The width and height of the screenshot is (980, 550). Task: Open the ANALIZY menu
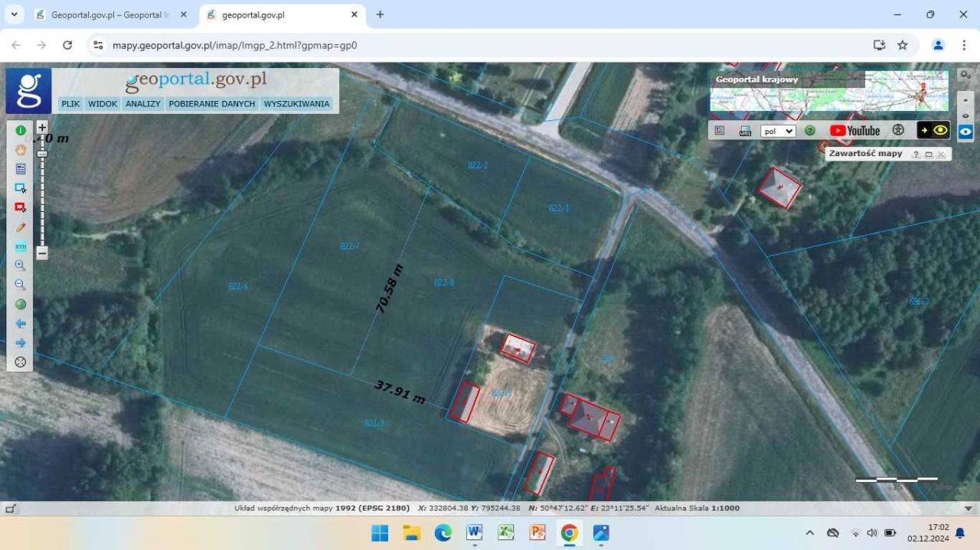point(143,103)
